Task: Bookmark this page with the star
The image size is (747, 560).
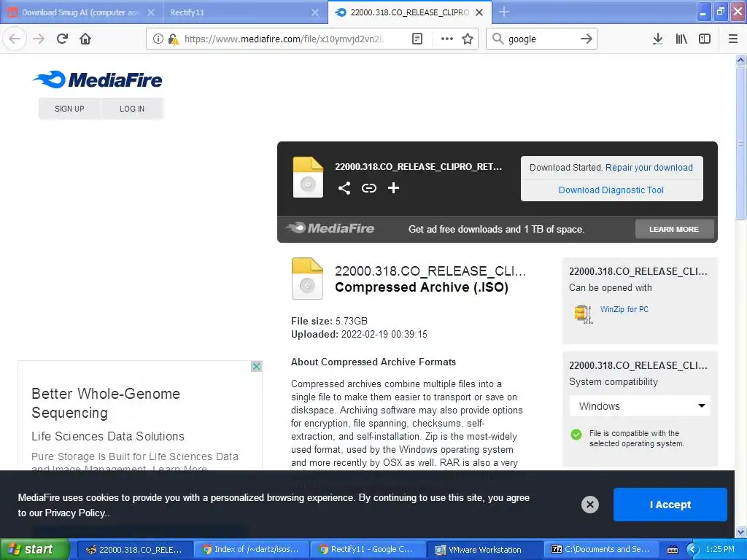Action: [468, 39]
